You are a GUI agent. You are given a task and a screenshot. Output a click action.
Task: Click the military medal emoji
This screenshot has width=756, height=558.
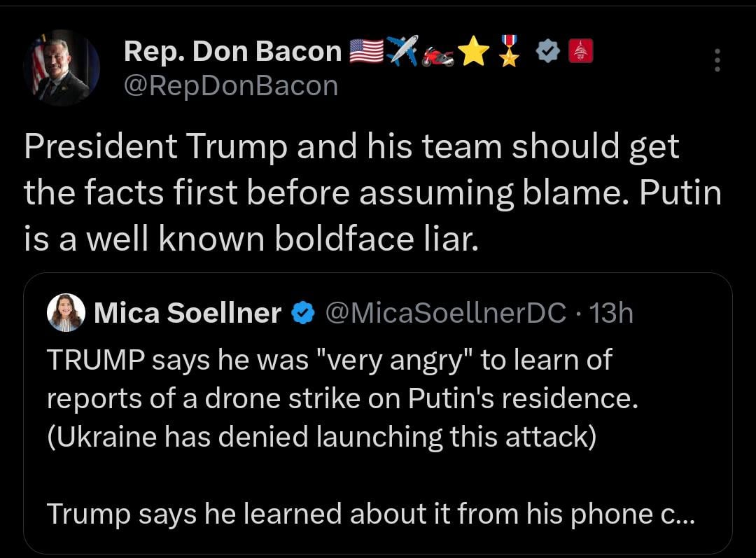point(510,52)
